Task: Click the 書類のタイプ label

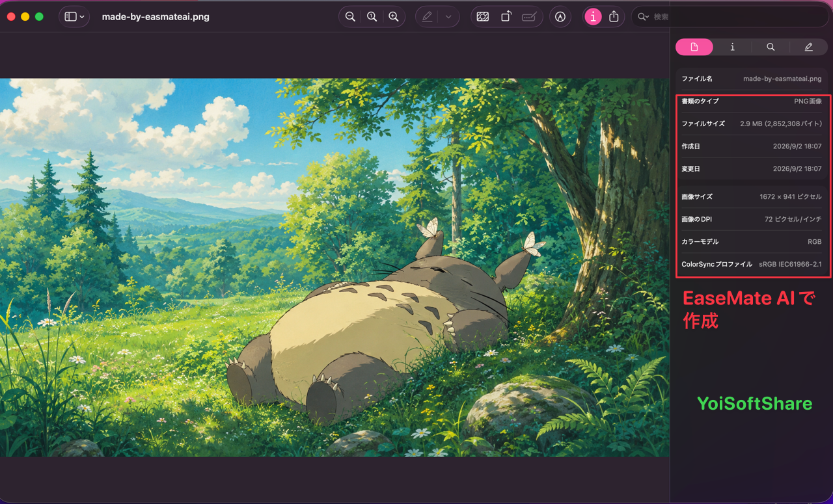Action: tap(700, 101)
